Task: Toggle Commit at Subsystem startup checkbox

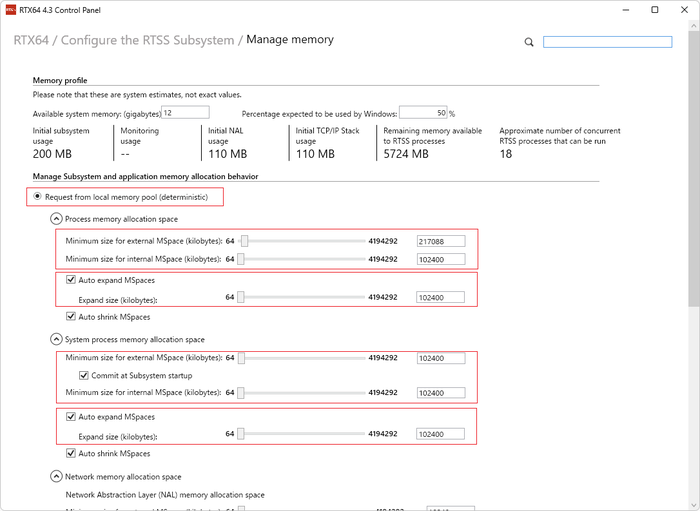Action: click(x=83, y=375)
